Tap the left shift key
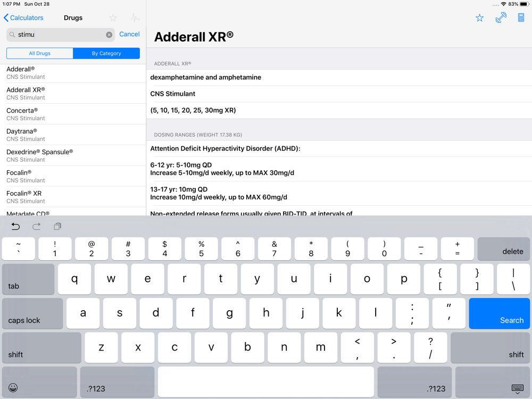 [x=41, y=348]
